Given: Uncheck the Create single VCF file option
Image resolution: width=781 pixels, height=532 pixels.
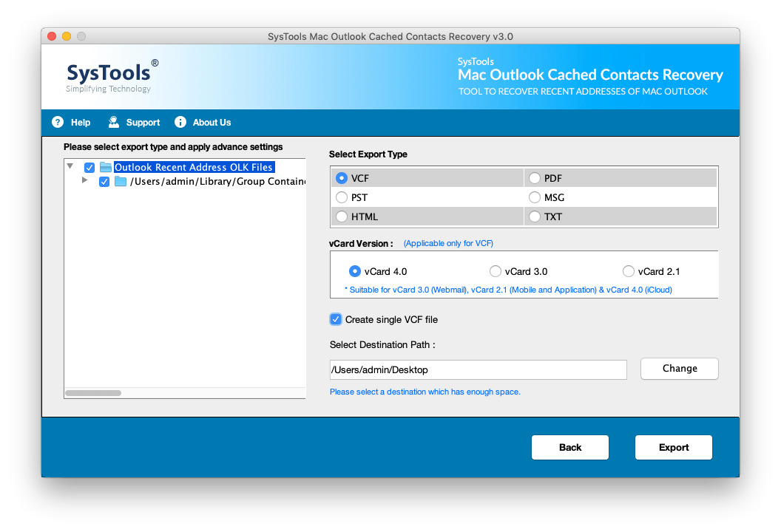Looking at the screenshot, I should pyautogui.click(x=335, y=318).
